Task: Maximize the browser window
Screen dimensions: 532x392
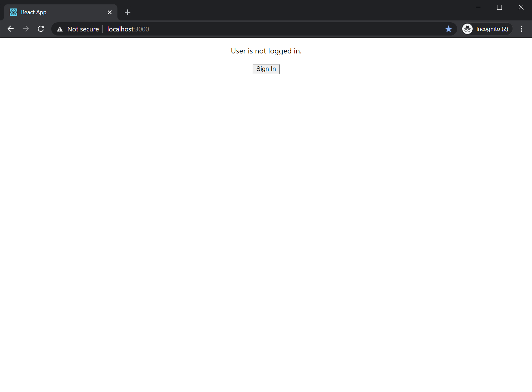Action: pos(499,7)
